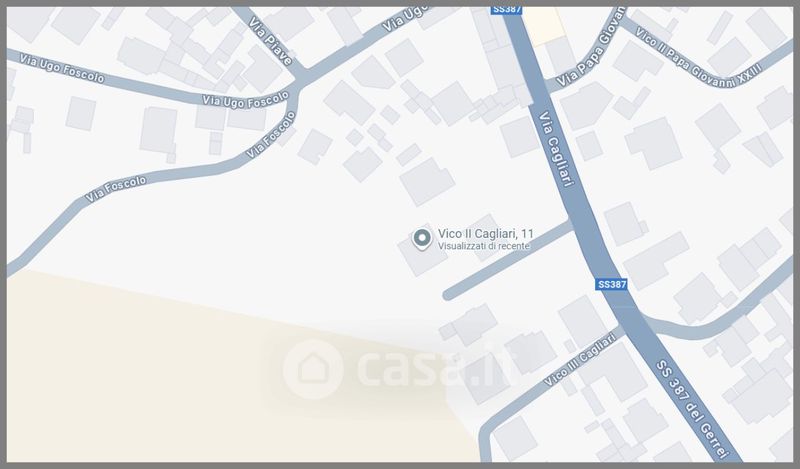Screen dimensions: 800x469
Task: Click the Visualizzati di recente text
Action: click(x=484, y=246)
